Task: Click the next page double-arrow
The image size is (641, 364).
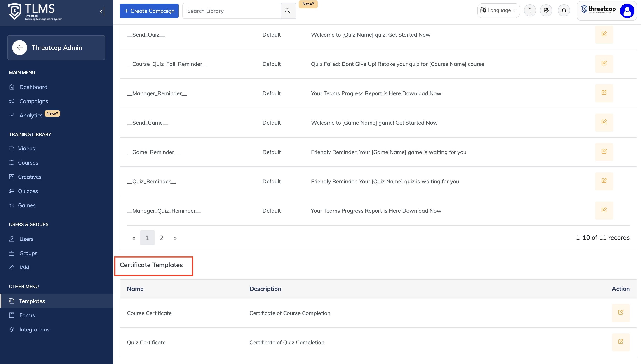Action: [175, 238]
